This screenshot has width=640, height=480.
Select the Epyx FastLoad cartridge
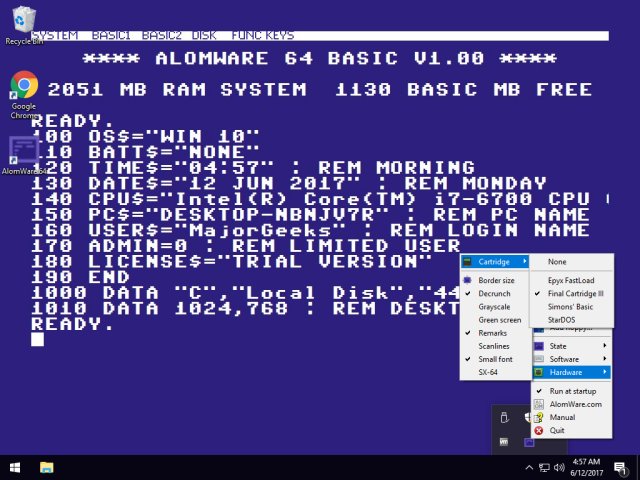click(572, 280)
